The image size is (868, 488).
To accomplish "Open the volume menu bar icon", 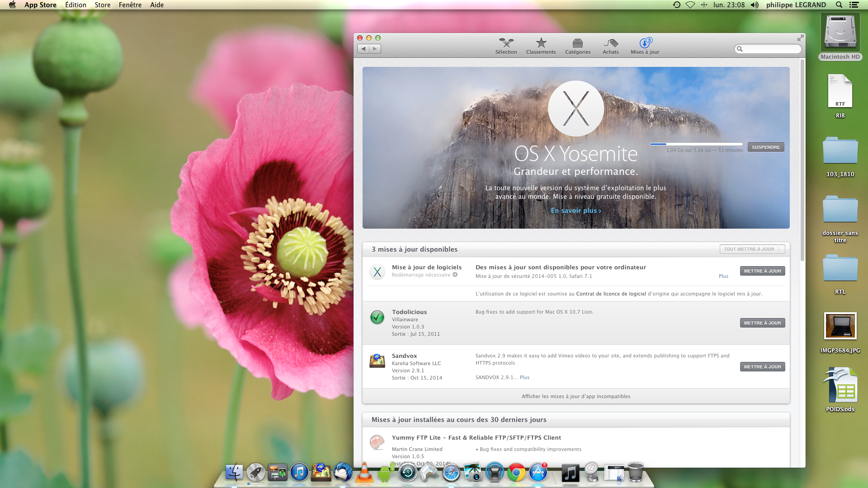I will pyautogui.click(x=755, y=5).
